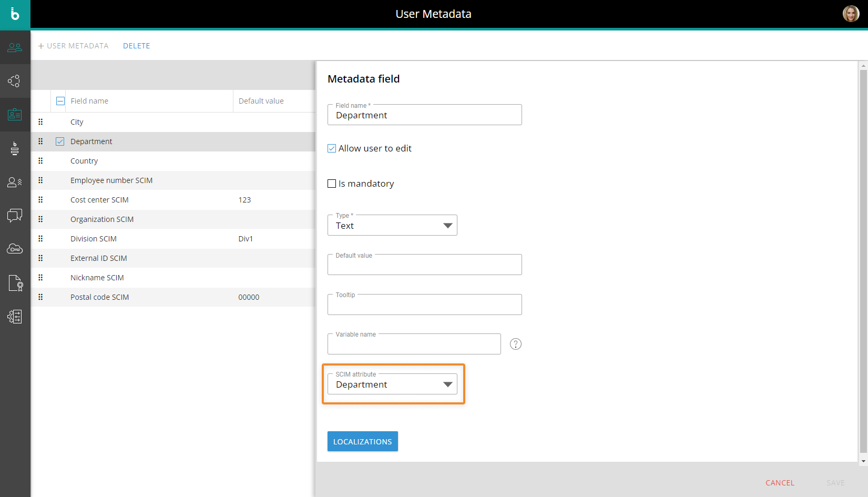Screen dimensions: 868x497
Task: Grab the drag handle for Cost center SCIM
Action: pos(40,200)
